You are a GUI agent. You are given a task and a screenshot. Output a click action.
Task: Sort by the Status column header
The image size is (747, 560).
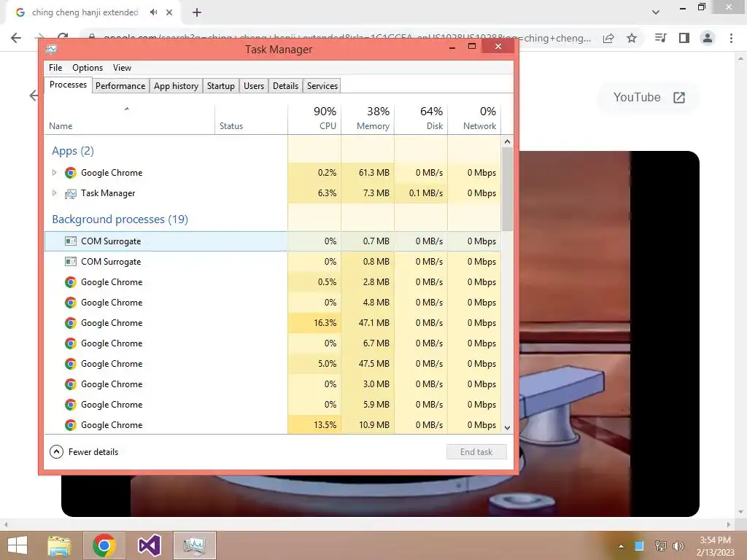coord(251,118)
